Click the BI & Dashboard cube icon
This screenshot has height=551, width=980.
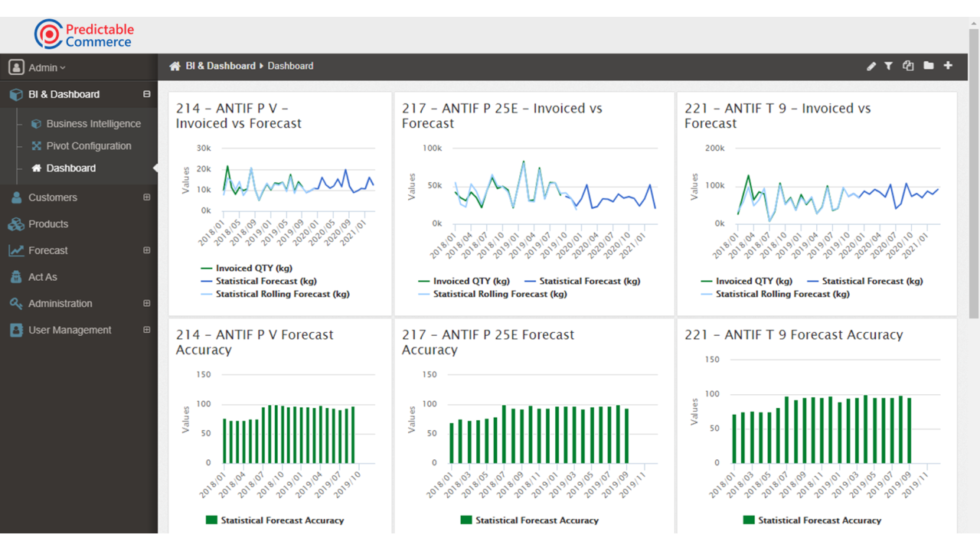(x=16, y=95)
